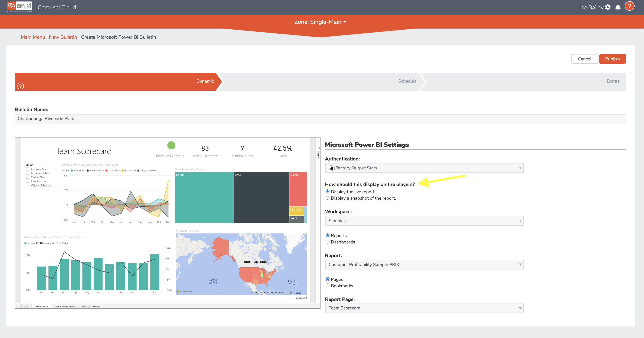Click the Filters funnel icon
The width and height of the screenshot is (644, 338).
pos(319,148)
